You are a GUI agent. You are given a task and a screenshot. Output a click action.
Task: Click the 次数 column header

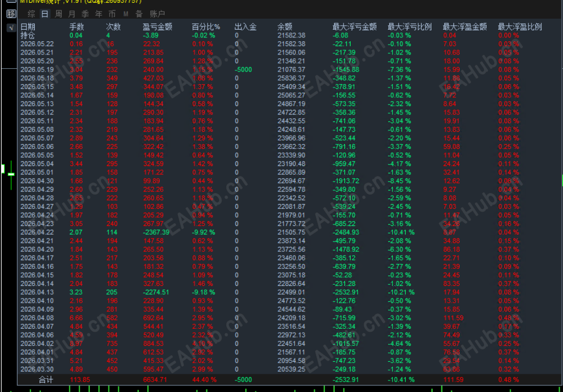(113, 27)
